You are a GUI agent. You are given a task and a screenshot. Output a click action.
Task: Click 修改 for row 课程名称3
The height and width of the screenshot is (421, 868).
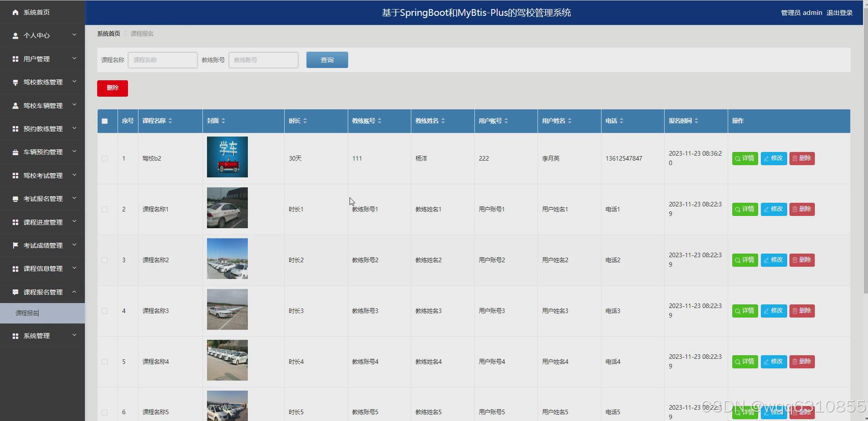tap(774, 311)
